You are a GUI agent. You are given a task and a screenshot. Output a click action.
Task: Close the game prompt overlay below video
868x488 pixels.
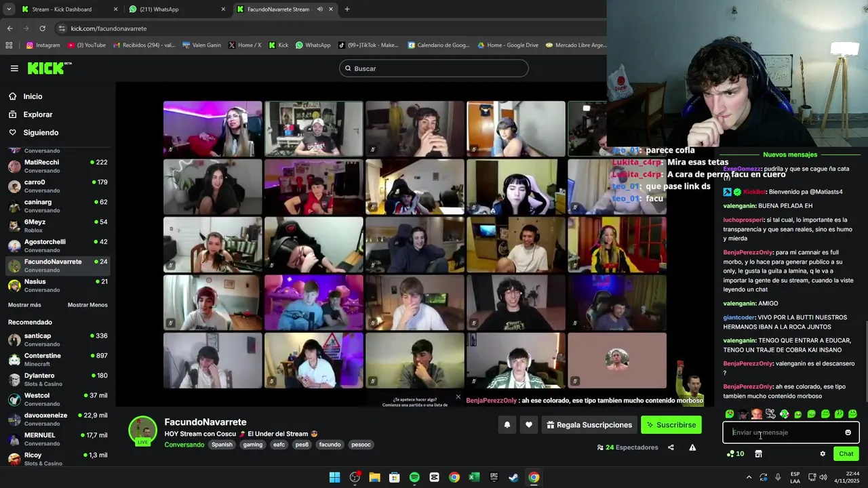click(x=458, y=397)
